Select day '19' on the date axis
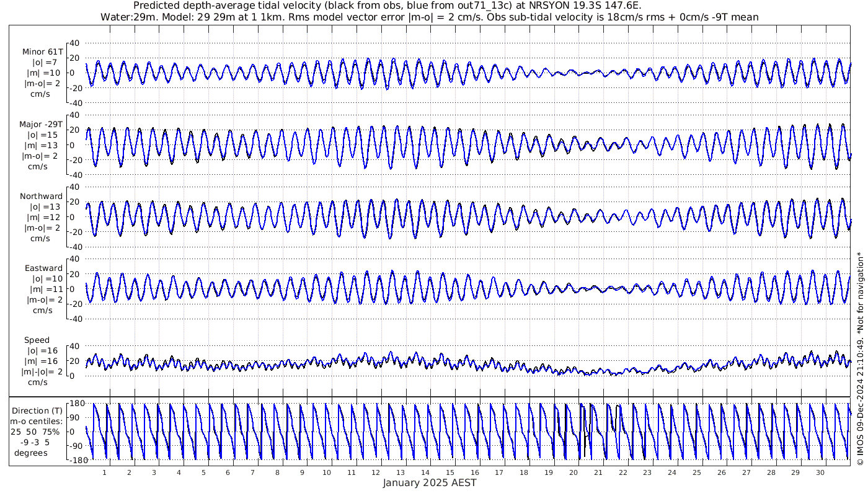Screen dimensions: 868x496 point(549,472)
